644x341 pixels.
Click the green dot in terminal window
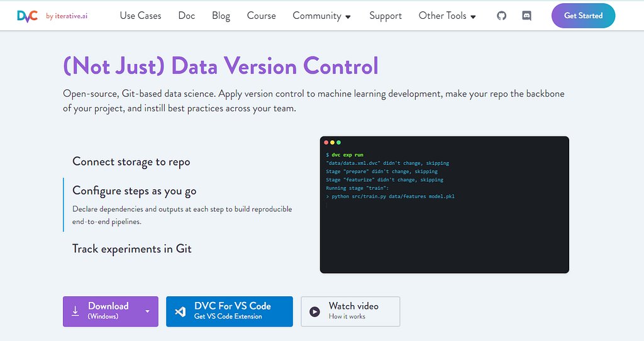pyautogui.click(x=338, y=143)
